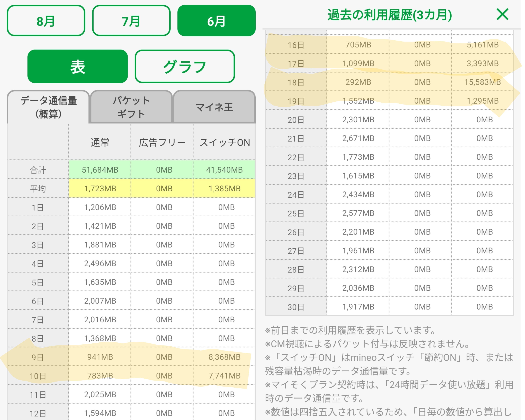Click the 15,583MB value on 18日
Screen dimensions: 525x420
tap(482, 82)
